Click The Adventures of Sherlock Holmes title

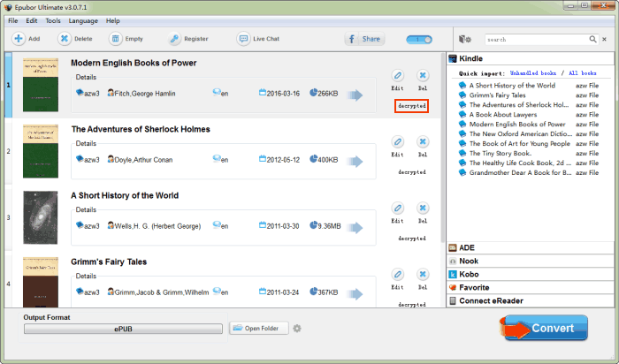(141, 129)
